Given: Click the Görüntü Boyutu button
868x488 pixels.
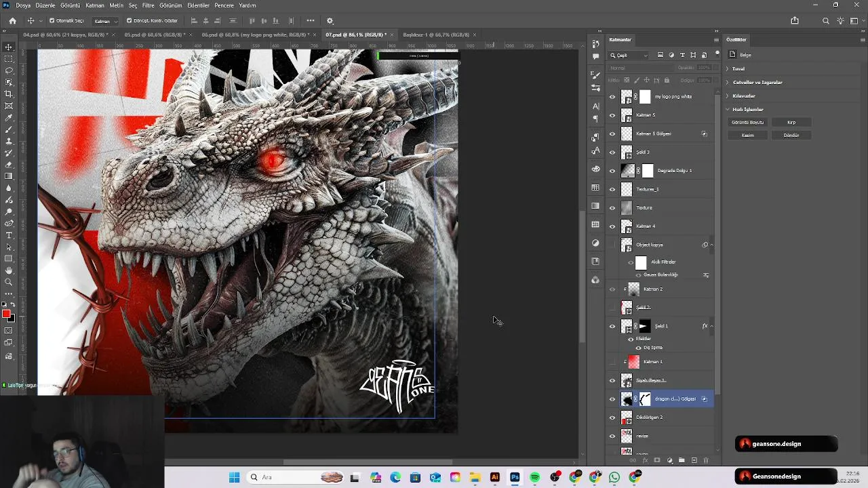Looking at the screenshot, I should tap(747, 123).
